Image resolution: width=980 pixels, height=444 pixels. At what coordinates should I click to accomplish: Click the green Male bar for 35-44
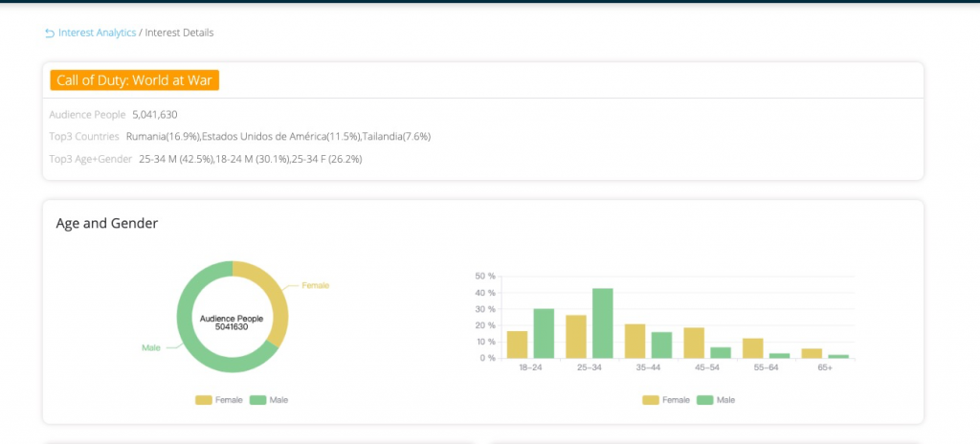point(661,345)
